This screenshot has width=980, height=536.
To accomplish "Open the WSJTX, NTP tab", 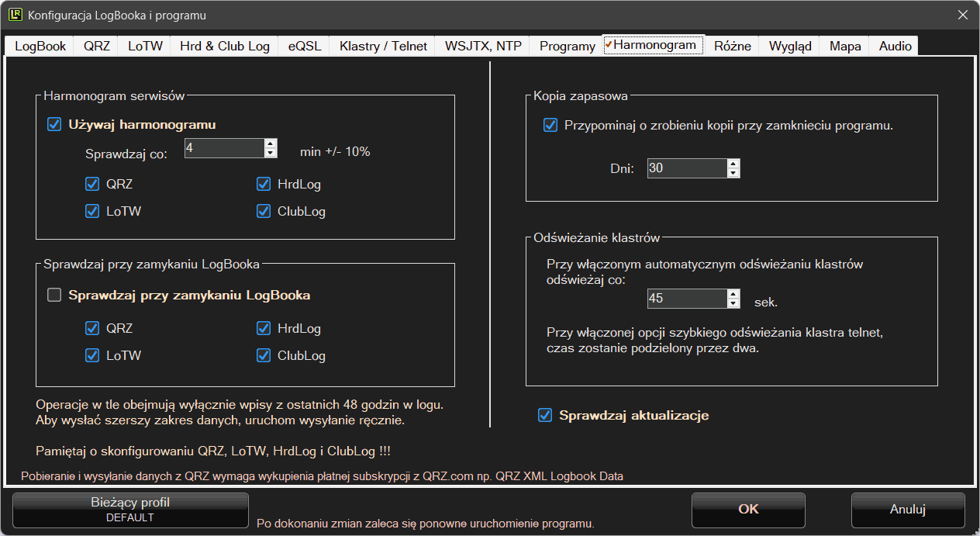I will 483,46.
